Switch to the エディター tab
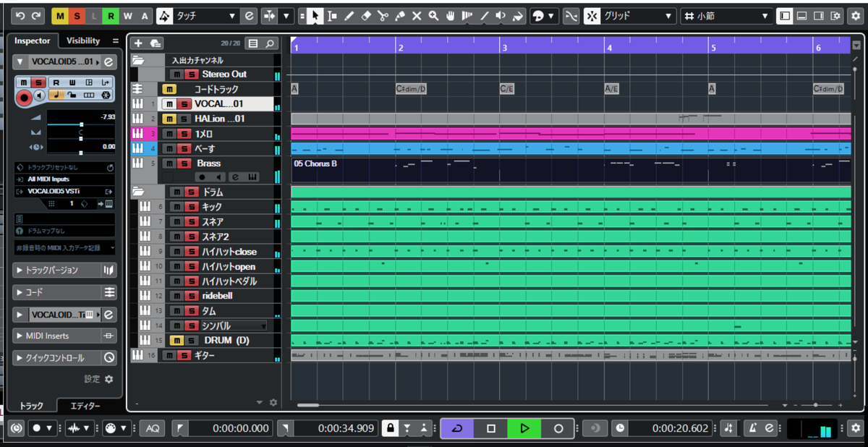Image resolution: width=868 pixels, height=447 pixels. click(85, 406)
